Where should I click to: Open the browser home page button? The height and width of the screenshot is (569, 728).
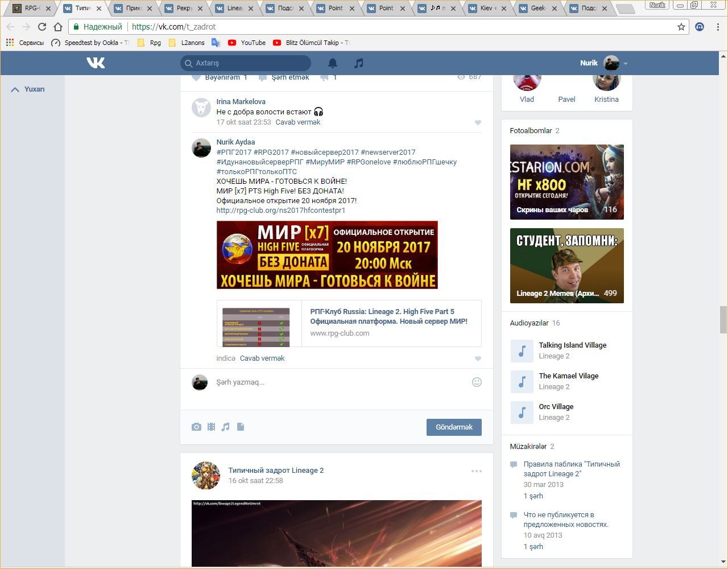click(x=58, y=27)
